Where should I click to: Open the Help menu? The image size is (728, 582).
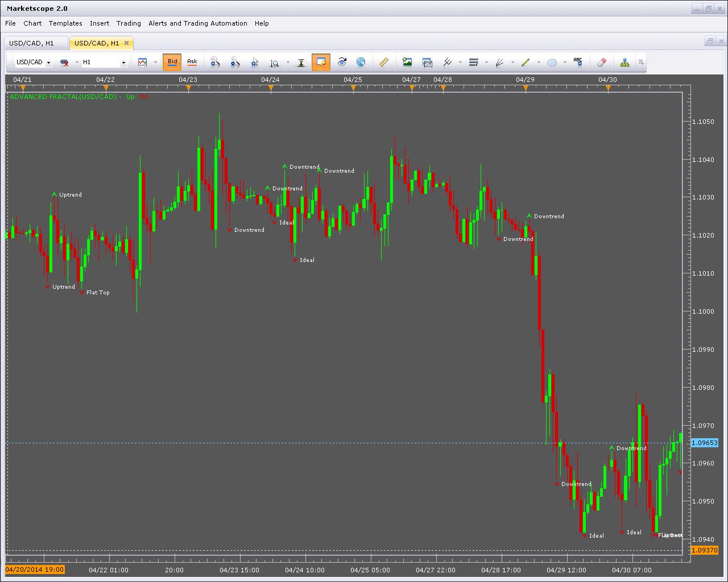tap(262, 23)
